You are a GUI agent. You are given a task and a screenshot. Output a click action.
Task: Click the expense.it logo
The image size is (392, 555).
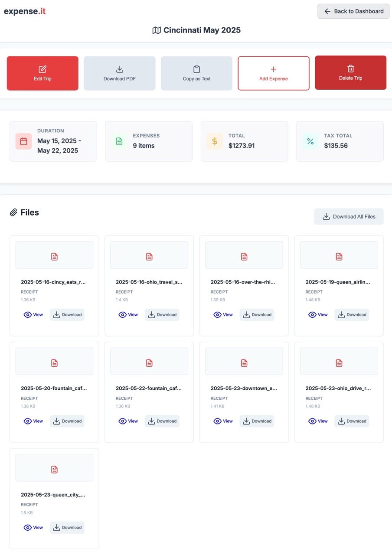click(x=25, y=11)
